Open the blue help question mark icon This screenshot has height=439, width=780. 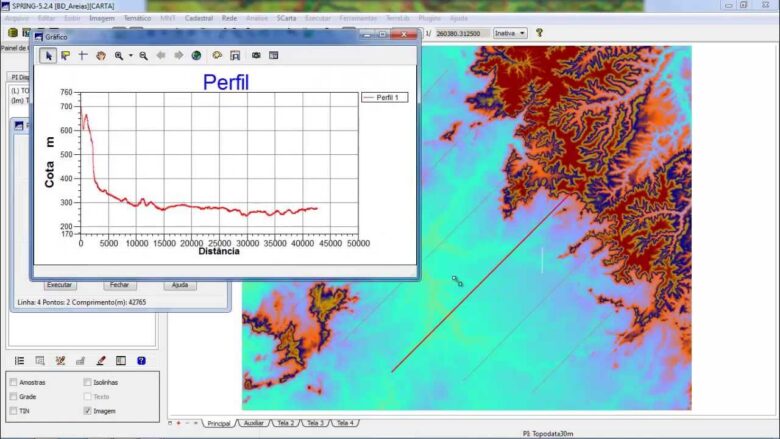(141, 361)
